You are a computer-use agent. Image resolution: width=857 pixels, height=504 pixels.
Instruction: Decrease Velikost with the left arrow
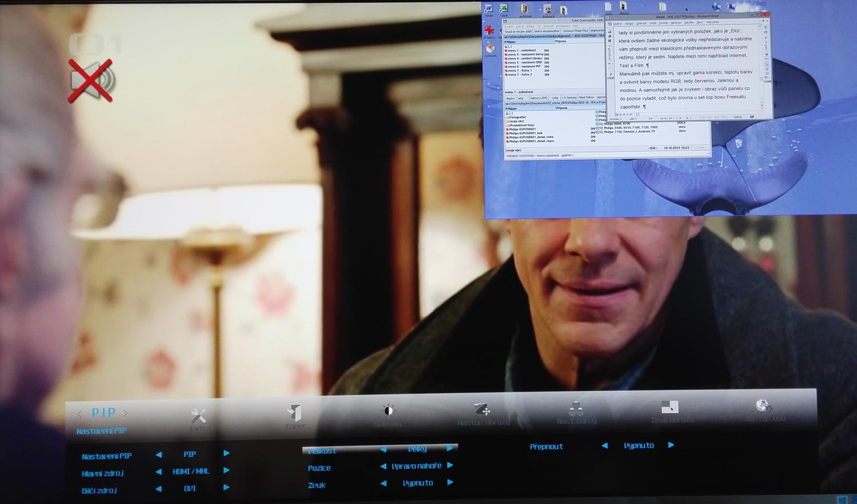tap(383, 449)
